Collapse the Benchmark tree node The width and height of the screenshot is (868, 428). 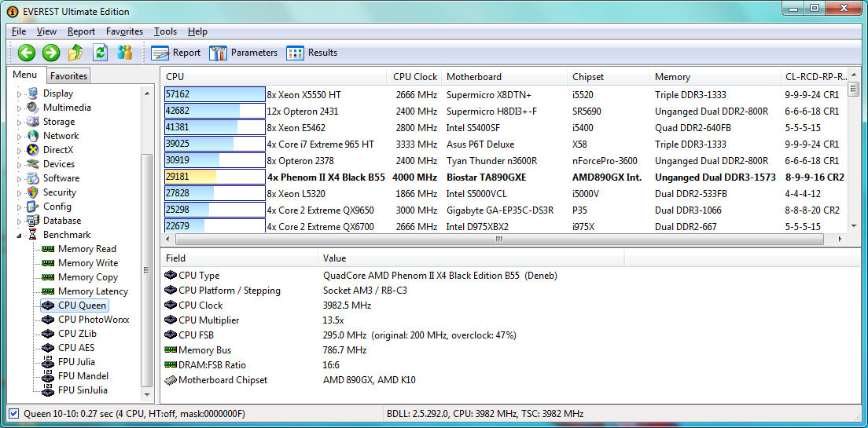coord(20,235)
